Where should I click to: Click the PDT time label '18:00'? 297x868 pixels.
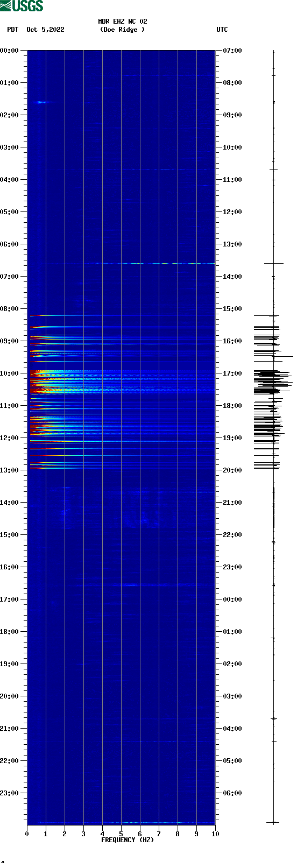click(9, 632)
